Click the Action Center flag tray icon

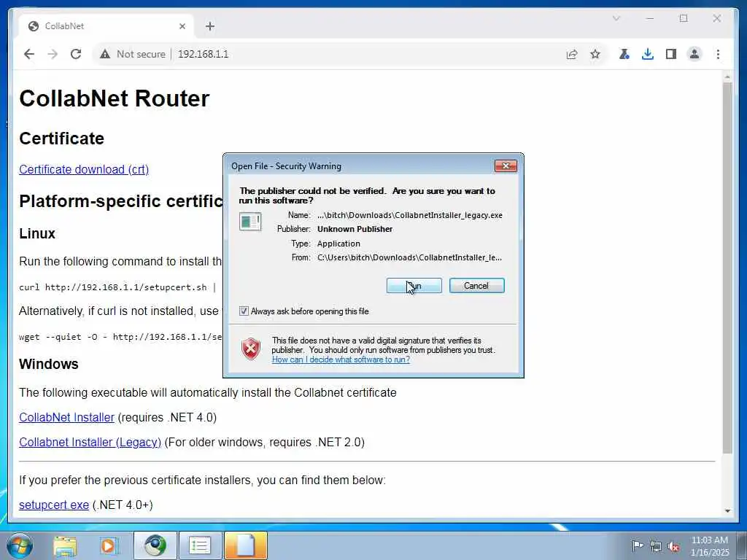[638, 545]
